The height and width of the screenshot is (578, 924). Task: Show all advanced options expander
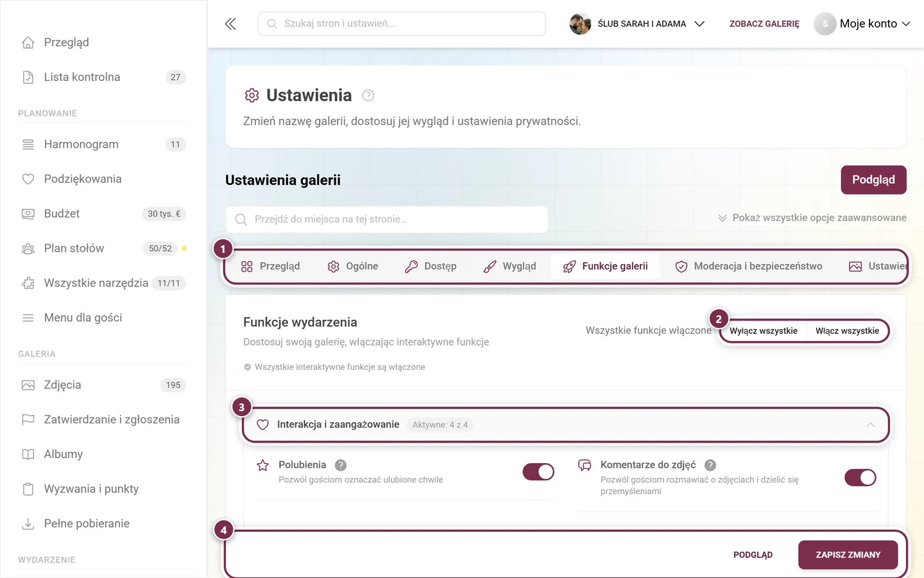coord(812,218)
